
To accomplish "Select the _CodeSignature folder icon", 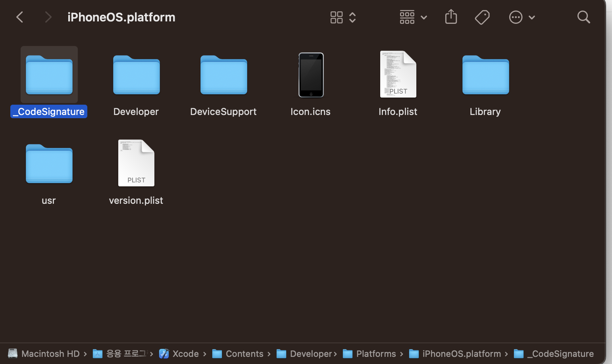I will (49, 75).
